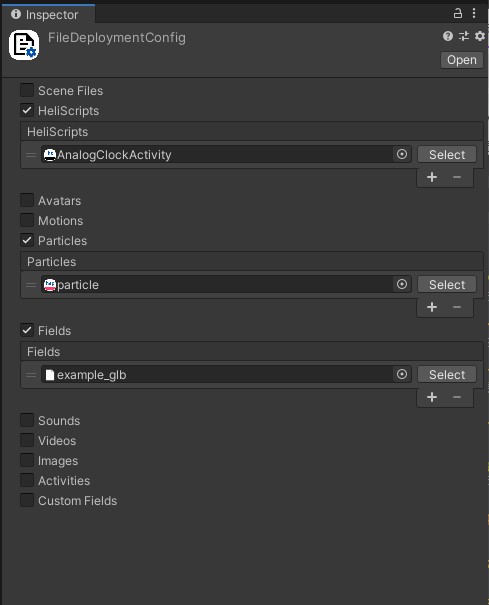Click the example_glb file icon
Screen dimensions: 489x605
point(50,375)
